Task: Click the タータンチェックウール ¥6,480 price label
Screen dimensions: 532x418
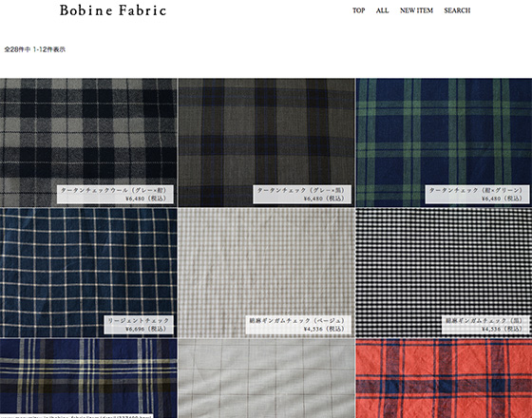Action: click(115, 194)
